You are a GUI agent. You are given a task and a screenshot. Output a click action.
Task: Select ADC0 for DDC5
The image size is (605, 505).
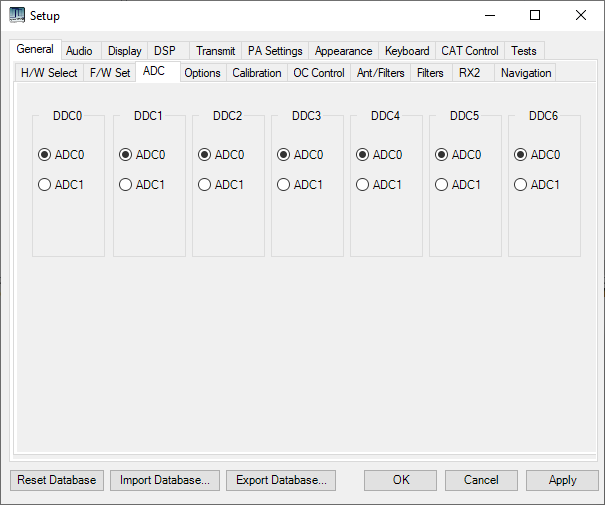[x=458, y=155]
